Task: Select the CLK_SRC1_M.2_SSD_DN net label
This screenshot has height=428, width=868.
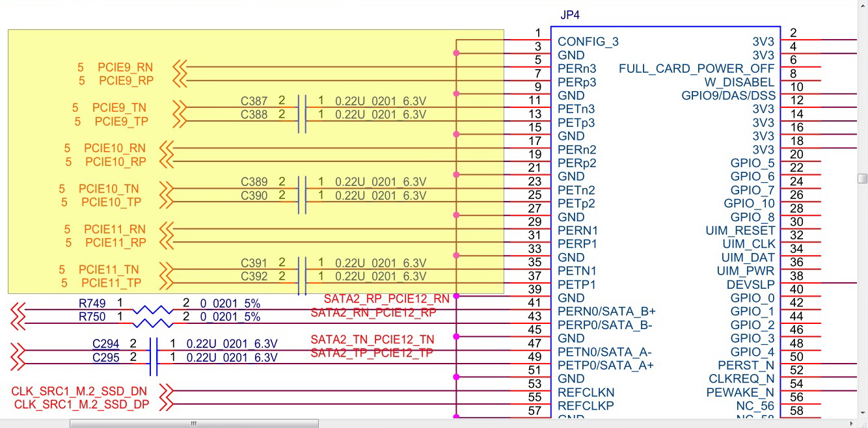Action: 79,391
